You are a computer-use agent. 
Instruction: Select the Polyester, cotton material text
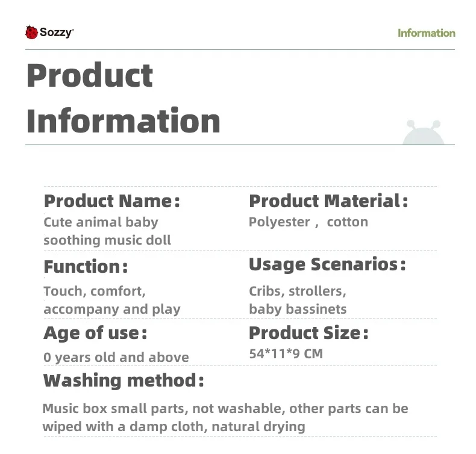tap(308, 222)
